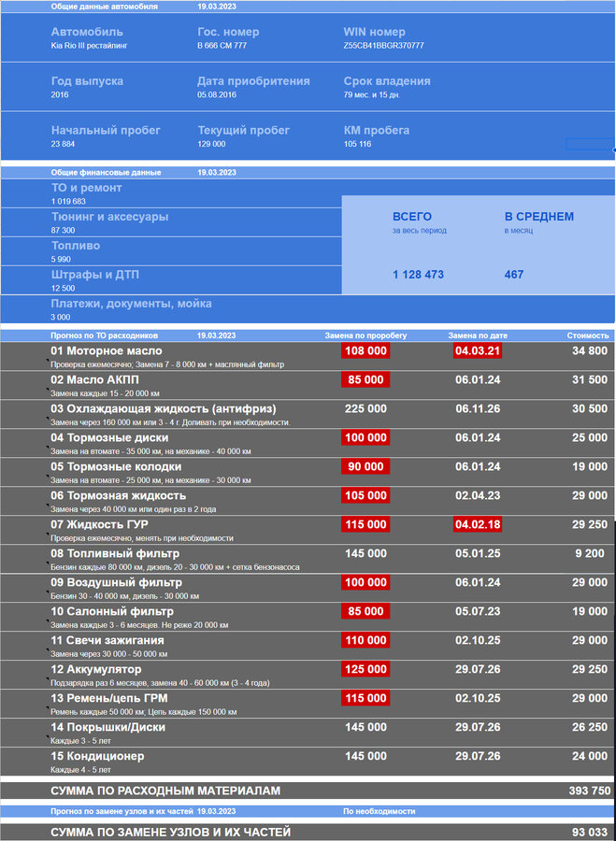Screen dimensions: 616x841
Task: Select initial mileage value 23 884
Action: pos(63,144)
